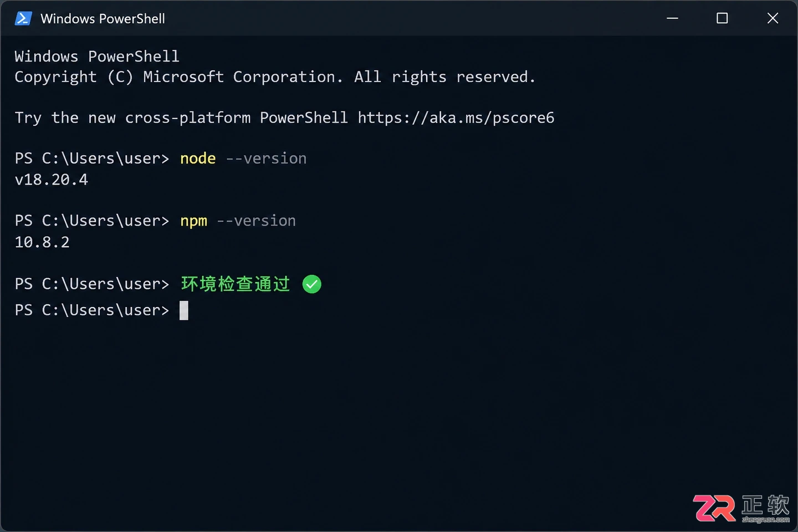Click the green 环境检查通过 message
This screenshot has height=532, width=798.
(236, 284)
